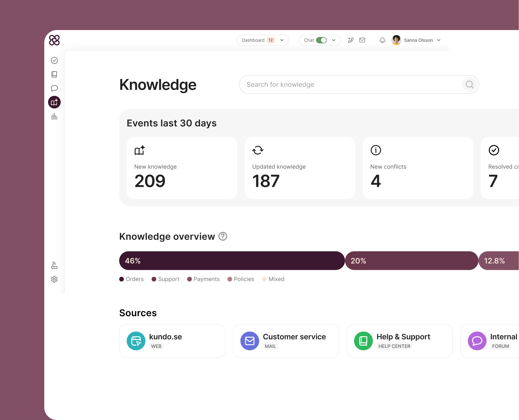Click the 12.8% bar segment
Image resolution: width=519 pixels, height=420 pixels.
click(x=499, y=261)
